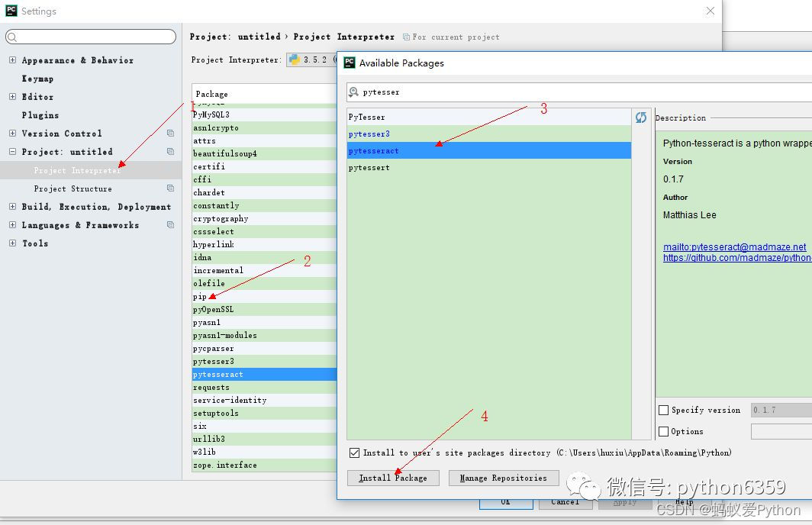The width and height of the screenshot is (812, 525).
Task: Click the PyCharm icon in Available Packages title
Action: [350, 63]
